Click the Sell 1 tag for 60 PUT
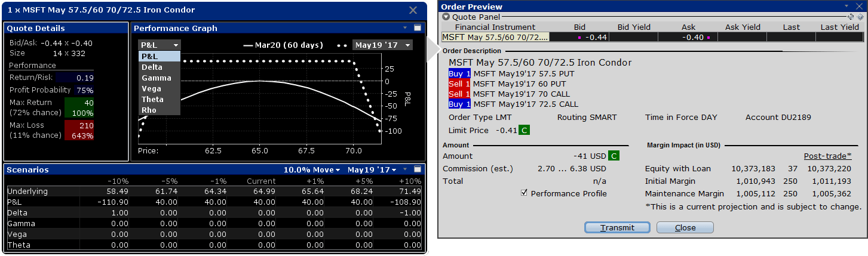 pos(460,84)
